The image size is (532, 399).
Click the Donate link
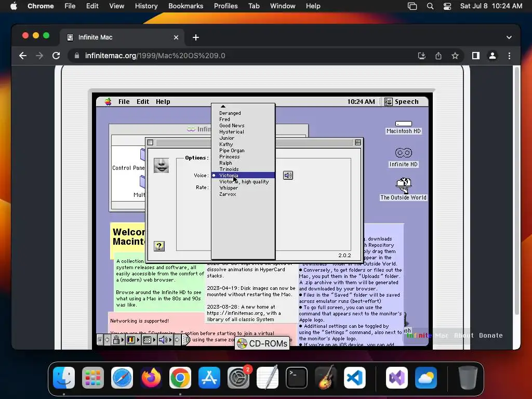[x=490, y=336]
